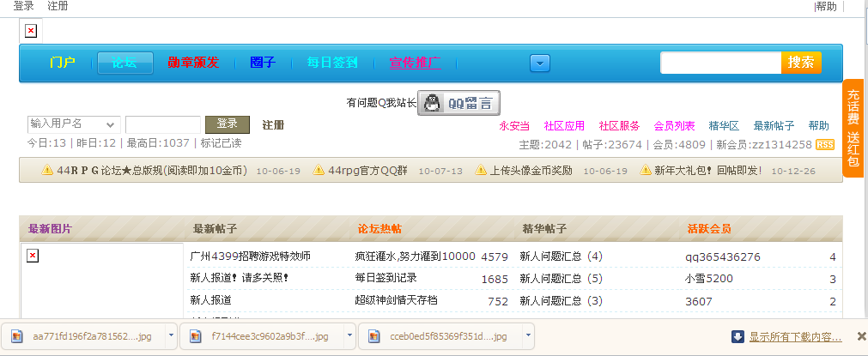Click the 登录 login button

pyautogui.click(x=228, y=124)
